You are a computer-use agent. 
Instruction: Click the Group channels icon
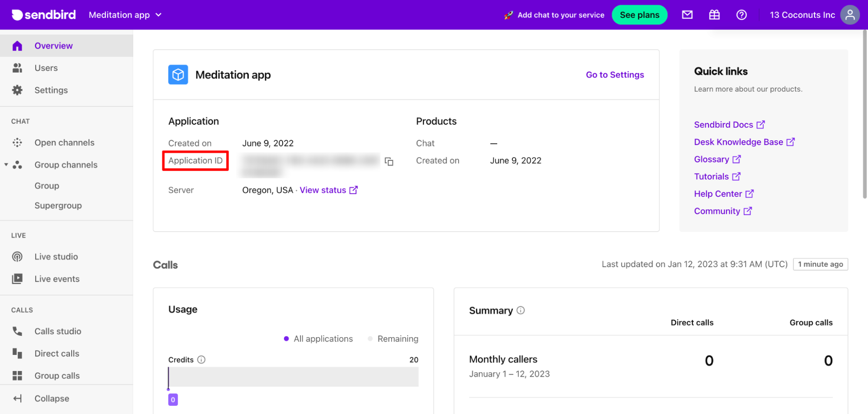[17, 165]
